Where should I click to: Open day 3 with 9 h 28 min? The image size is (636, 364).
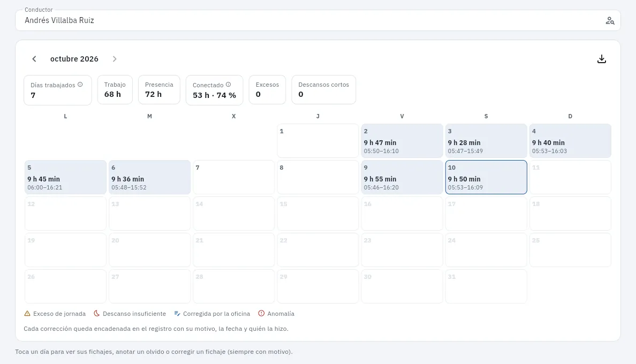pos(486,141)
